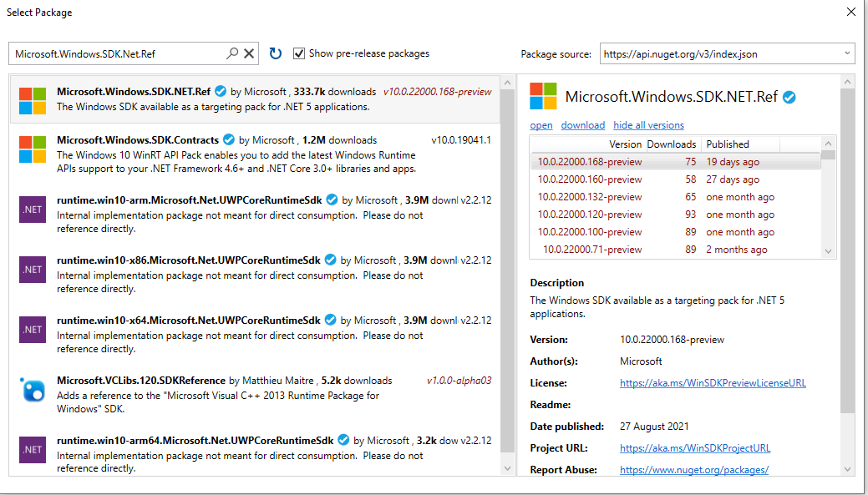Click verified badge in details panel header
This screenshot has width=868, height=495.
click(x=789, y=98)
